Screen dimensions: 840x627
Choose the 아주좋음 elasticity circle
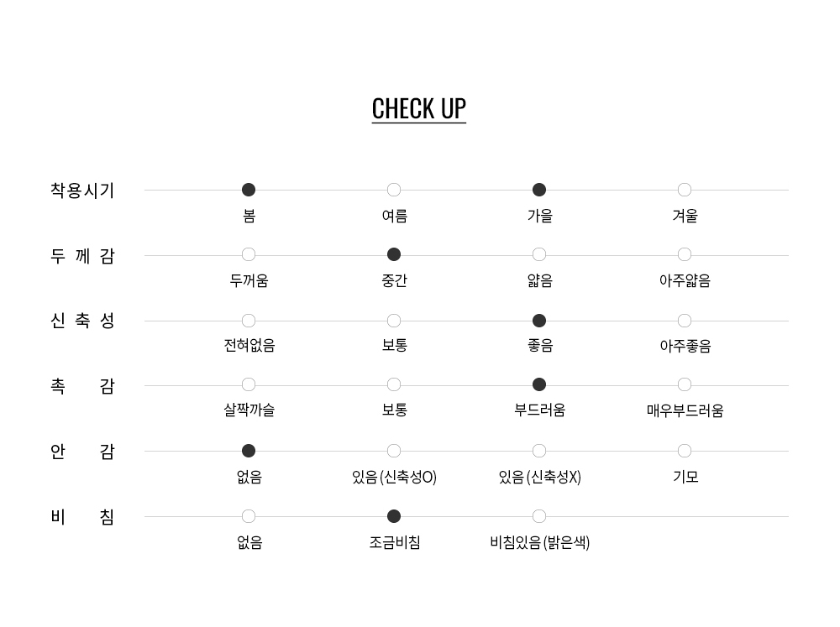[x=684, y=321]
